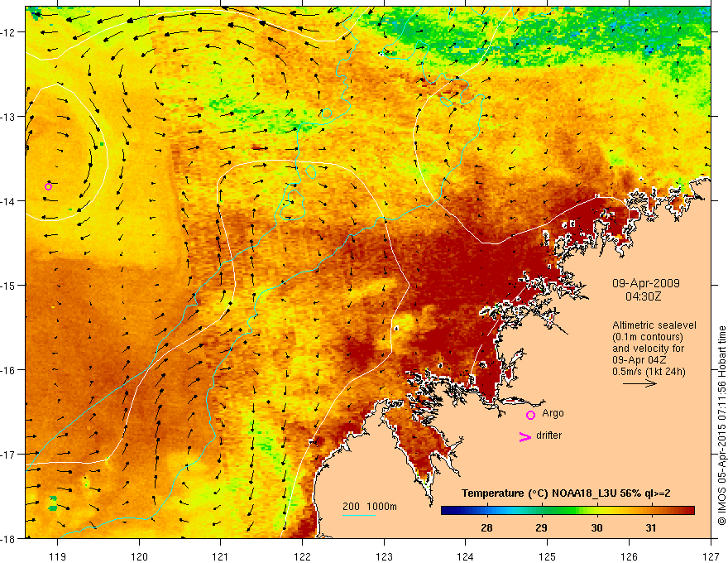The width and height of the screenshot is (728, 563).
Task: Click the '(0.1m contours)' caption line
Action: (x=648, y=337)
